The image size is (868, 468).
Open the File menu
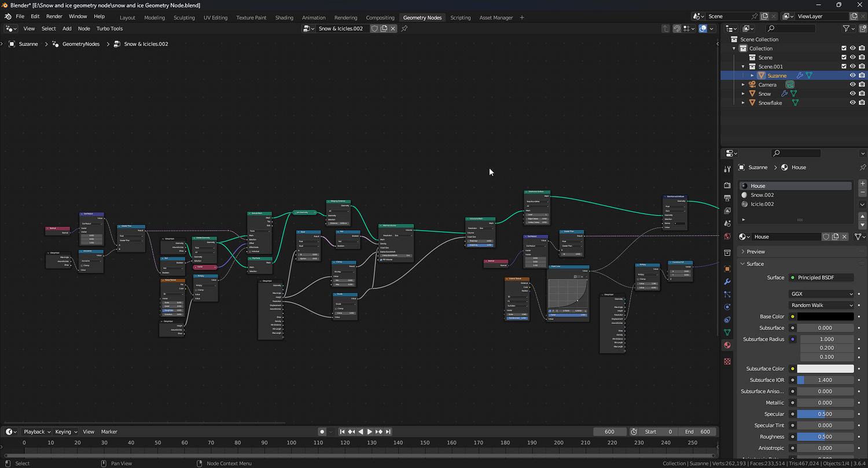20,17
